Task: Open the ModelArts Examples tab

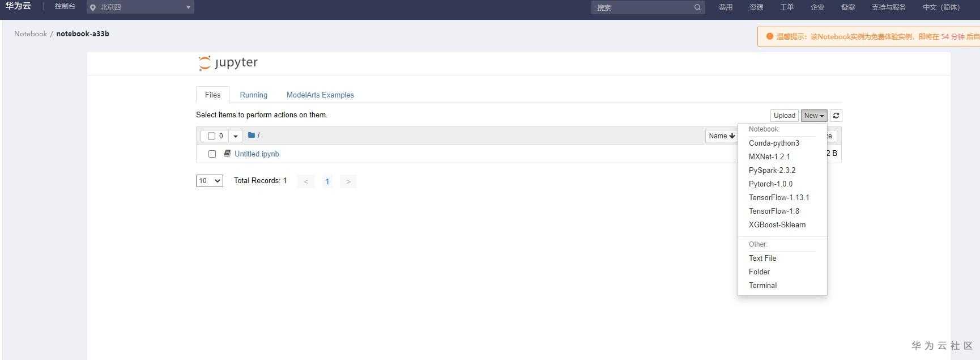Action: click(x=320, y=95)
